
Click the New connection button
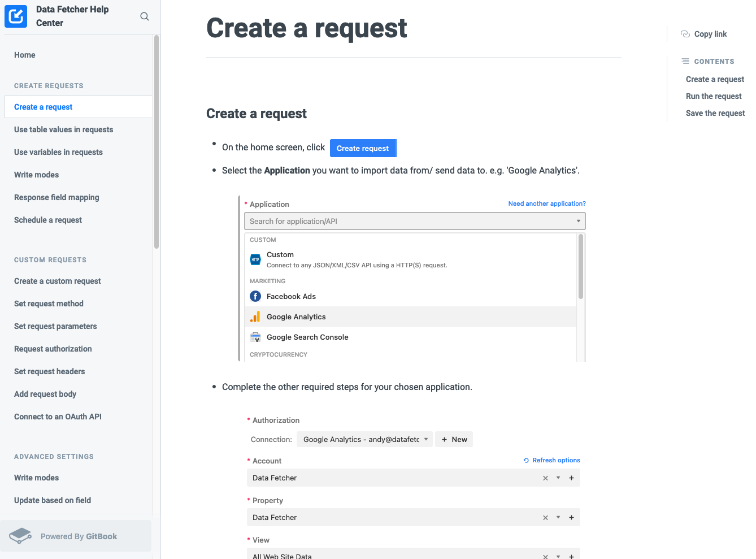coord(454,439)
